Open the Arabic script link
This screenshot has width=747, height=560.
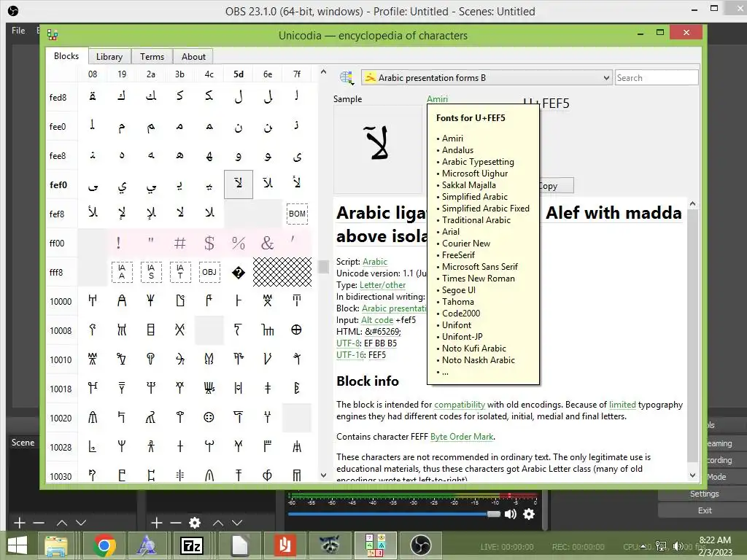pos(375,262)
